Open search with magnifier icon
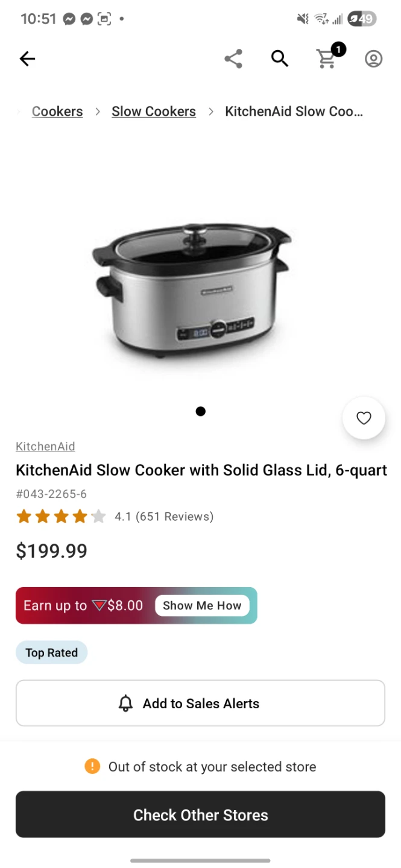Viewport: 401px width, 868px height. 280,58
